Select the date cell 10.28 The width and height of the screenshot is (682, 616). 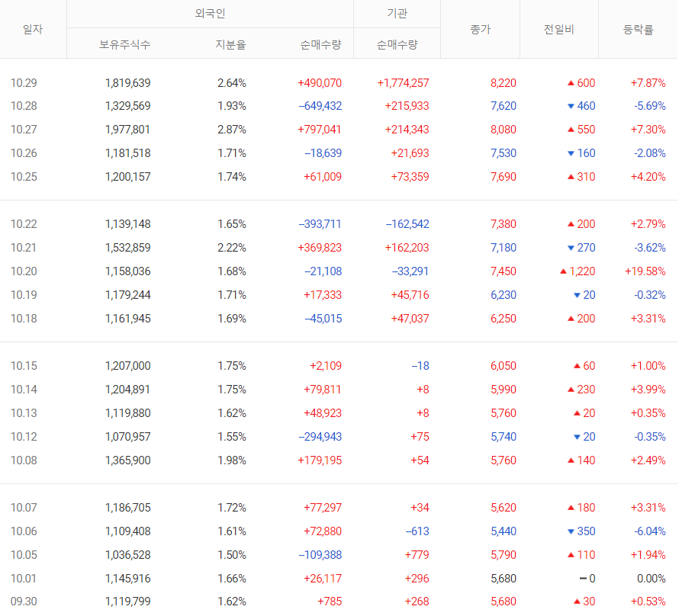coord(24,106)
